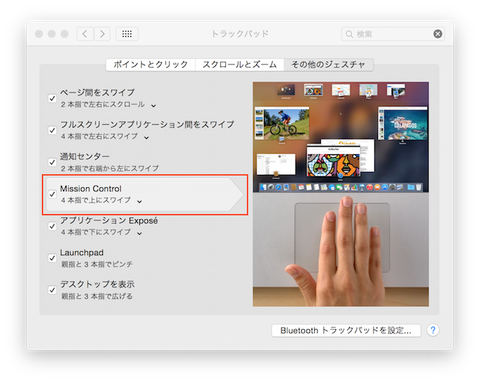Click 親指と3本指でピンチ text
The width and height of the screenshot is (480, 382).
pyautogui.click(x=97, y=264)
